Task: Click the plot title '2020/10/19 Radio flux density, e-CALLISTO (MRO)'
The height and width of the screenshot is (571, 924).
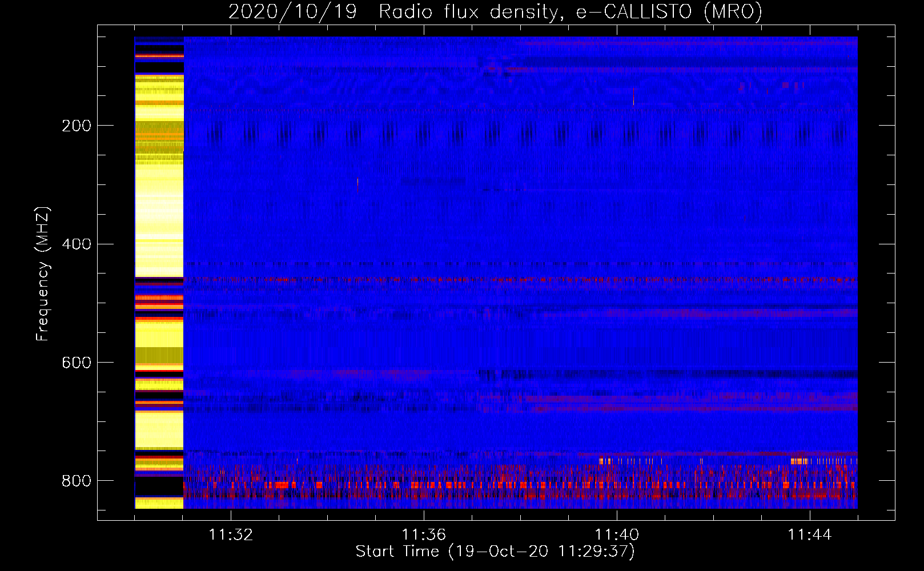Action: click(495, 11)
